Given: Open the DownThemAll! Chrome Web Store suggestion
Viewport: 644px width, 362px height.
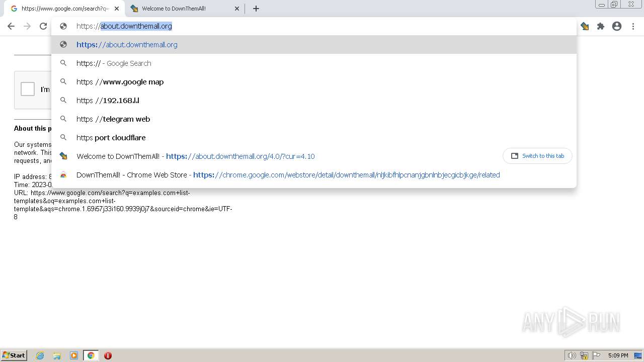Looking at the screenshot, I should (x=314, y=175).
